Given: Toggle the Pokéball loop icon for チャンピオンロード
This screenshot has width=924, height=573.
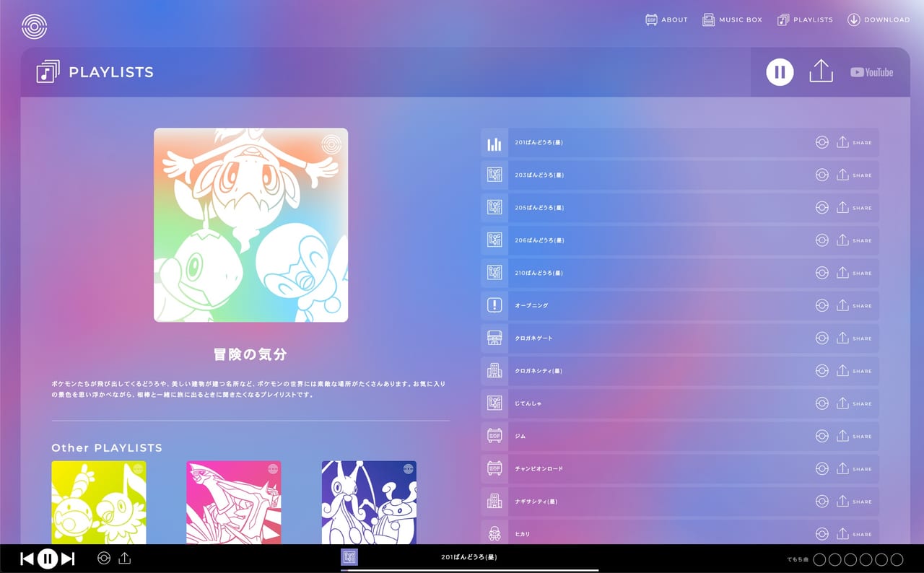Looking at the screenshot, I should pos(822,468).
